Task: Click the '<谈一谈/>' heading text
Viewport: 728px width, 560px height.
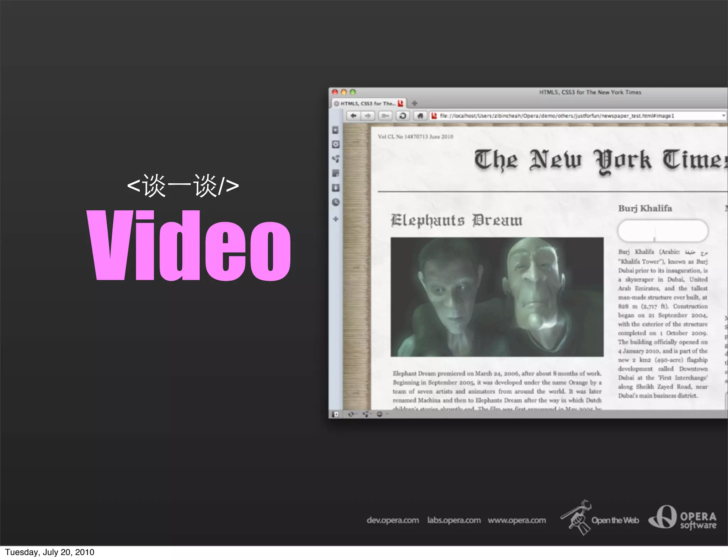Action: (183, 185)
